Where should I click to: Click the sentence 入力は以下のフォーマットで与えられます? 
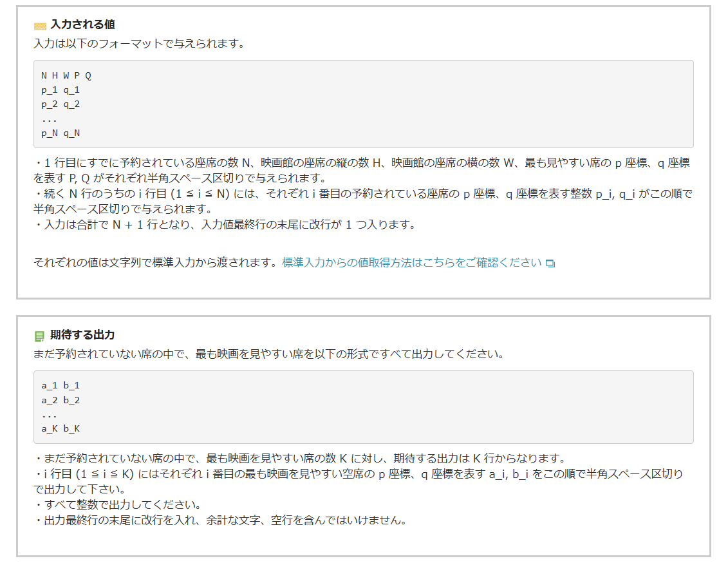pyautogui.click(x=138, y=44)
